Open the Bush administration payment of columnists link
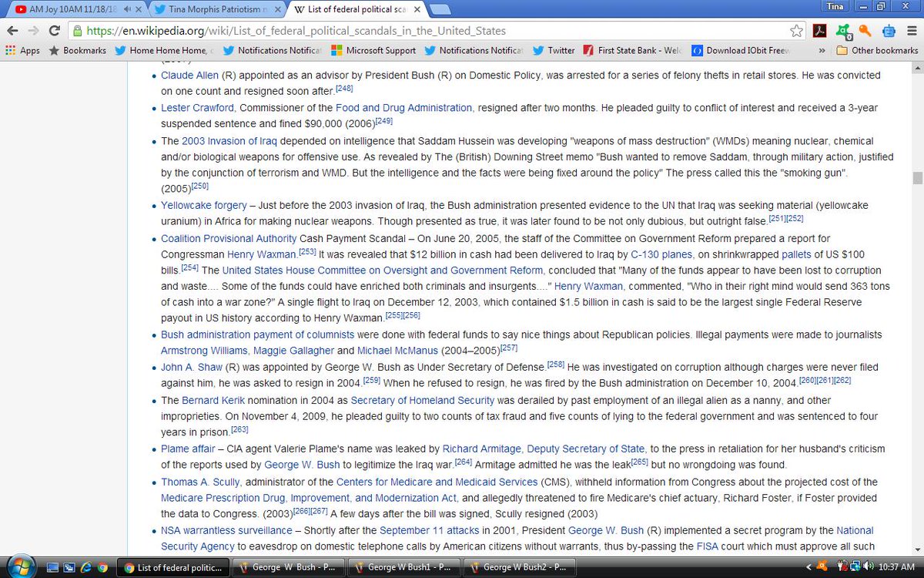This screenshot has height=578, width=924. pyautogui.click(x=258, y=335)
